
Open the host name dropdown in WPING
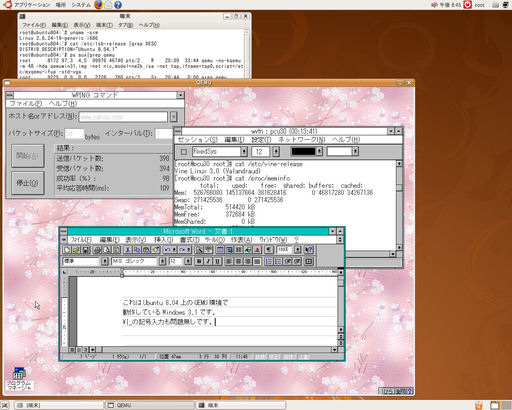(174, 117)
